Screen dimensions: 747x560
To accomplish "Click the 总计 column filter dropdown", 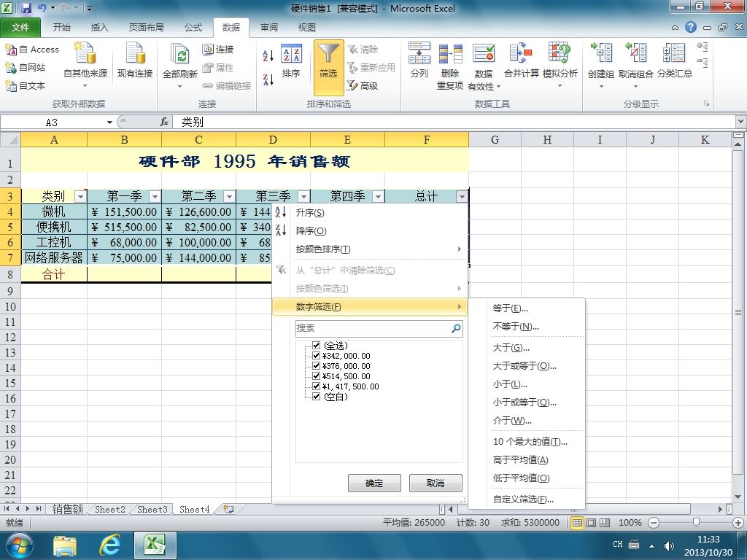I will point(462,197).
